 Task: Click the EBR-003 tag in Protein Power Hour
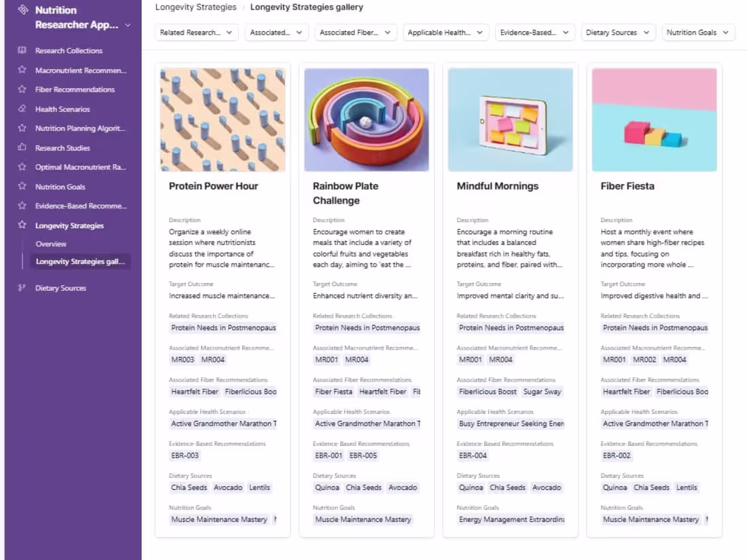[x=185, y=455]
